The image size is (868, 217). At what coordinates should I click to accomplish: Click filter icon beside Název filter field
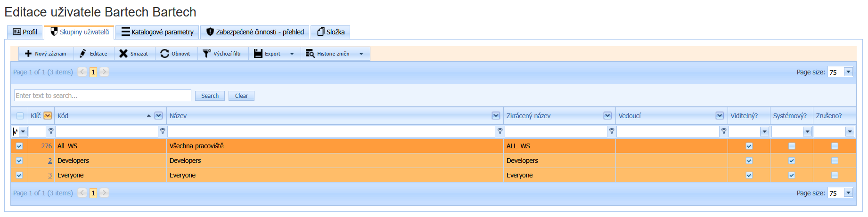point(500,131)
